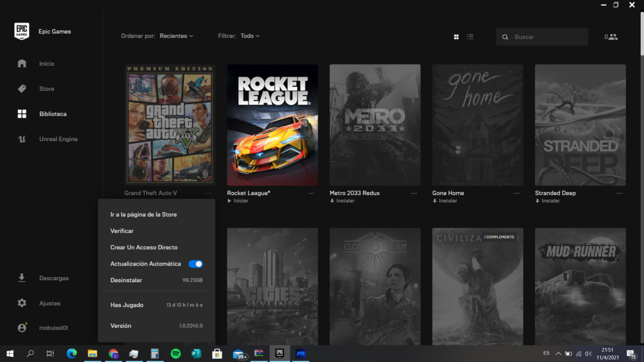This screenshot has width=644, height=362.
Task: Toggle Actualización Automática switch
Action: (196, 264)
